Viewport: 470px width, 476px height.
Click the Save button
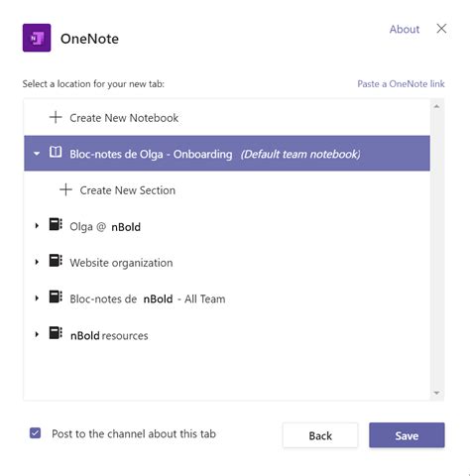tap(407, 435)
